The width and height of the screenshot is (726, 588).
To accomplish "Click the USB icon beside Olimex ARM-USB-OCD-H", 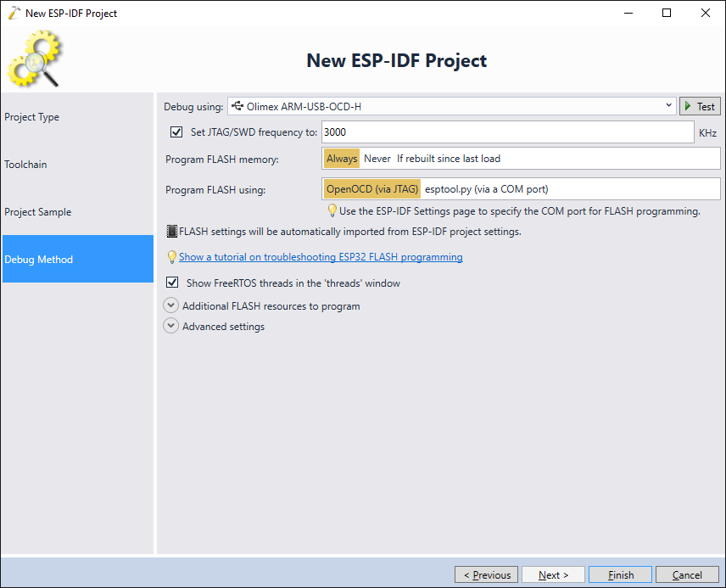I will [237, 106].
